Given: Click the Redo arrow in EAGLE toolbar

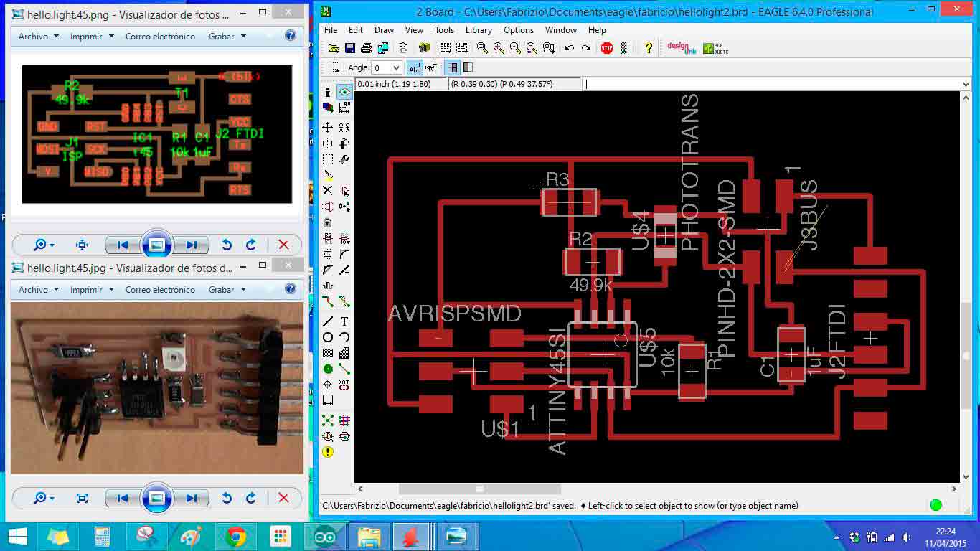Looking at the screenshot, I should (586, 48).
